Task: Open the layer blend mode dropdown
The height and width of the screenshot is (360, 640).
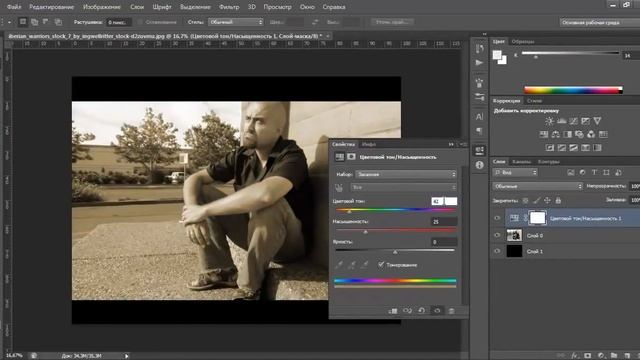Action: click(x=538, y=186)
